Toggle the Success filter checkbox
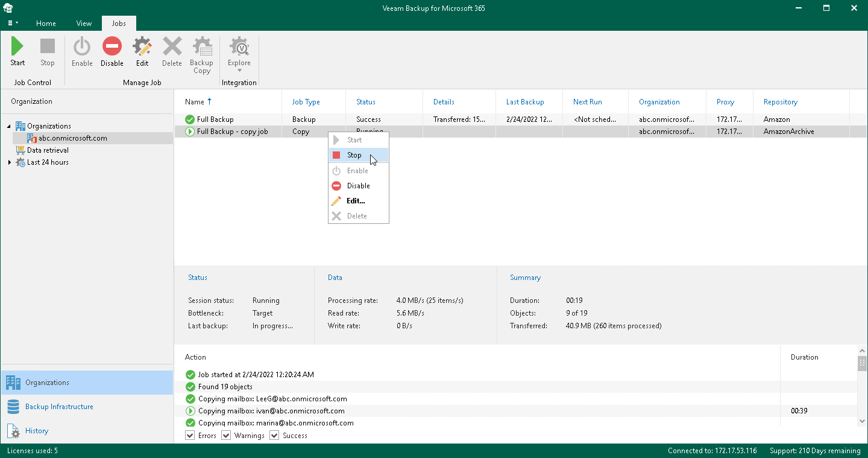 pos(274,436)
